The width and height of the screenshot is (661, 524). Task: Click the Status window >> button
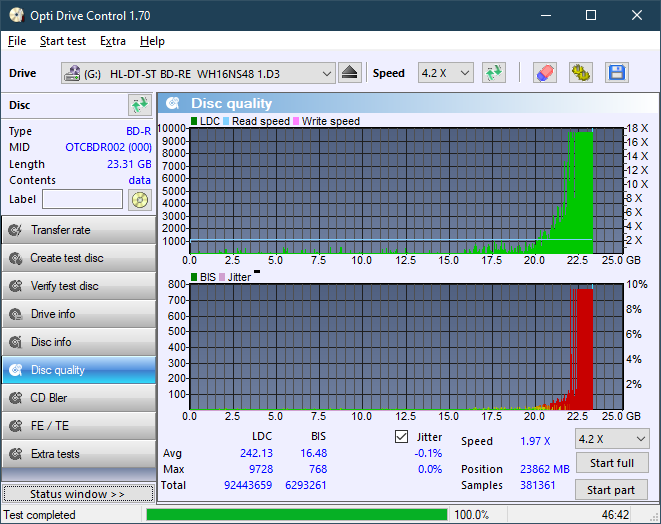[78, 494]
